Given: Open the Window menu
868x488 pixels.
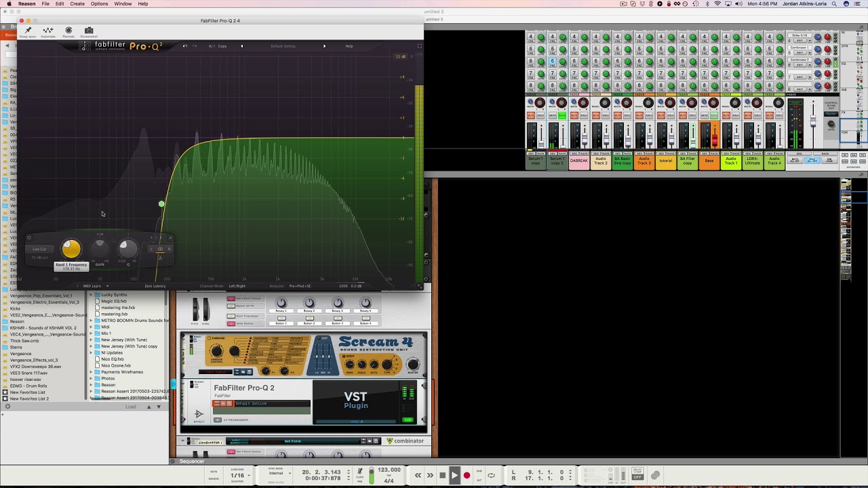Looking at the screenshot, I should (123, 4).
